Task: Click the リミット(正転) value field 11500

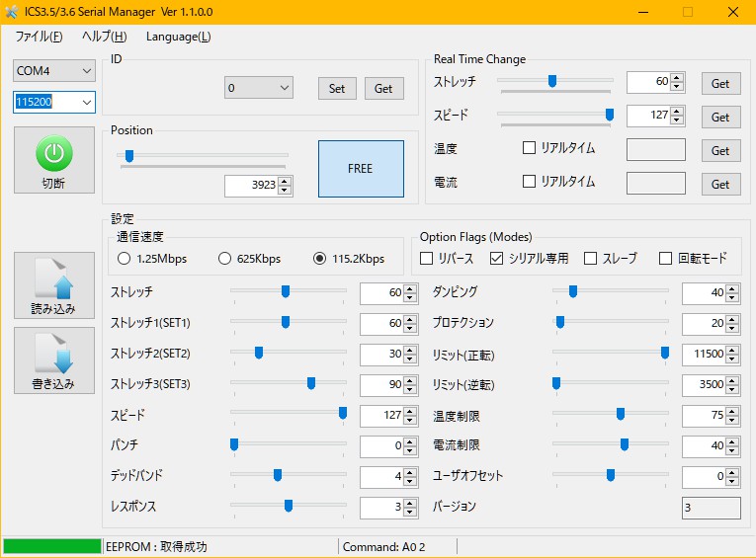Action: click(x=705, y=355)
